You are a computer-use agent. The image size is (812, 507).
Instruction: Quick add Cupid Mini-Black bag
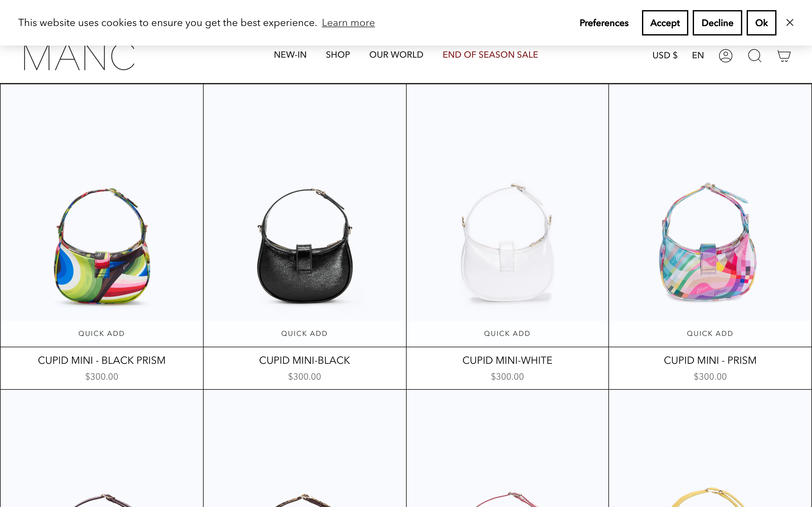click(304, 333)
